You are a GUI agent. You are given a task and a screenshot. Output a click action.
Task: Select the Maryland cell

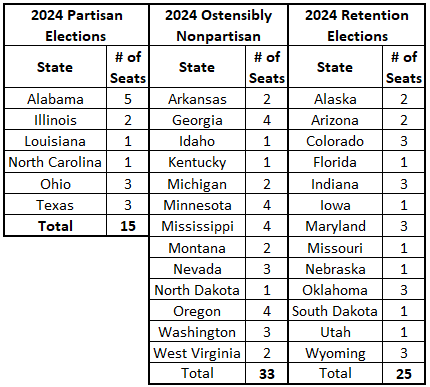point(335,226)
